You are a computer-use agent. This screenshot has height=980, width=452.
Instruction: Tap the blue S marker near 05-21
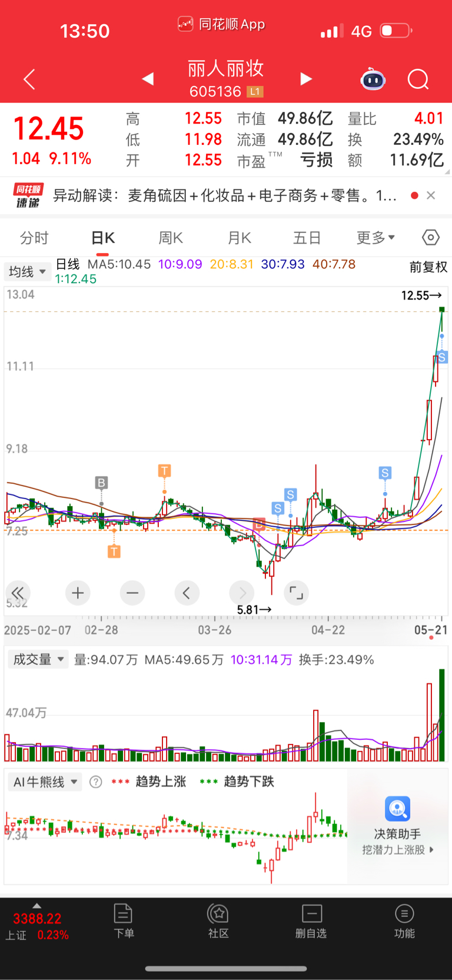click(442, 357)
